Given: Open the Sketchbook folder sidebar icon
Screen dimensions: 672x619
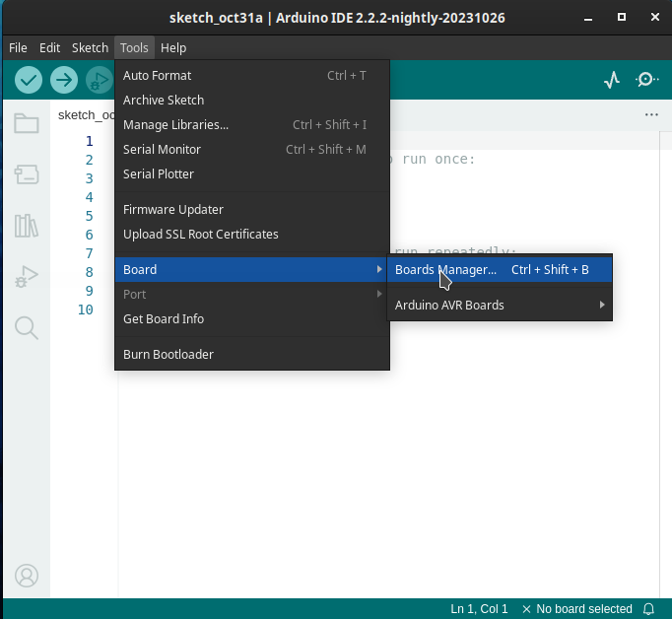Looking at the screenshot, I should coord(27,123).
